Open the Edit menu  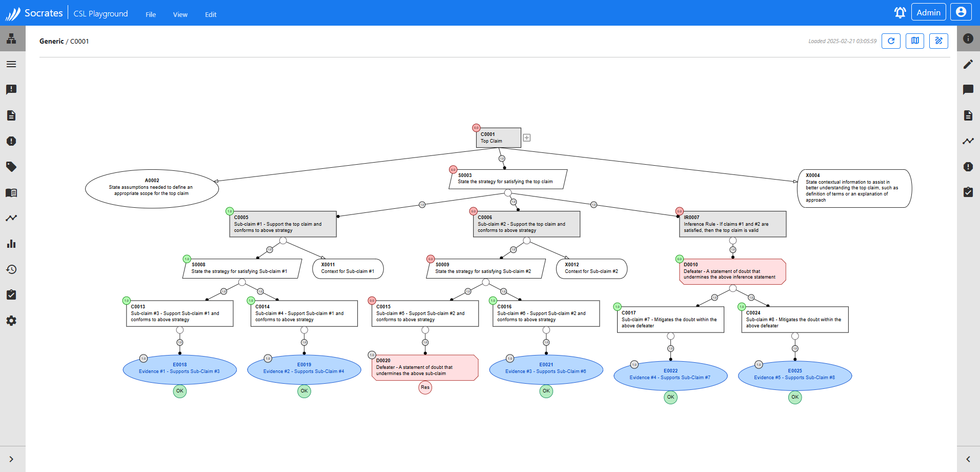[x=211, y=15]
